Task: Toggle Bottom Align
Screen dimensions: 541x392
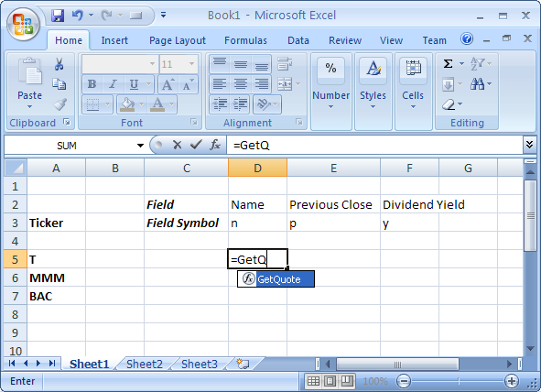Action: coord(262,64)
